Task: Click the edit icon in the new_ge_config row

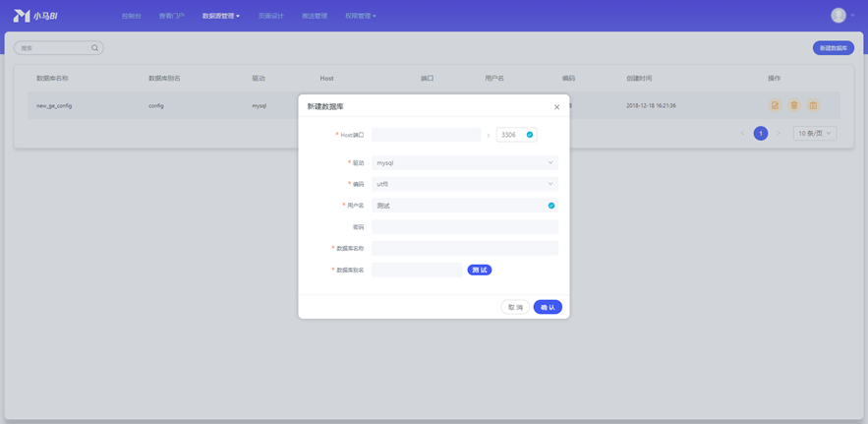Action: point(775,105)
